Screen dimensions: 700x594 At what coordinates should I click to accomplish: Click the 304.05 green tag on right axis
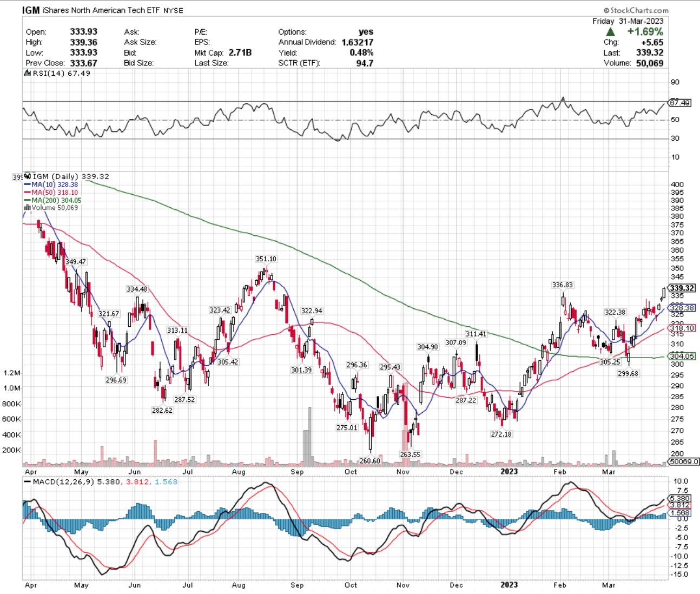point(682,356)
